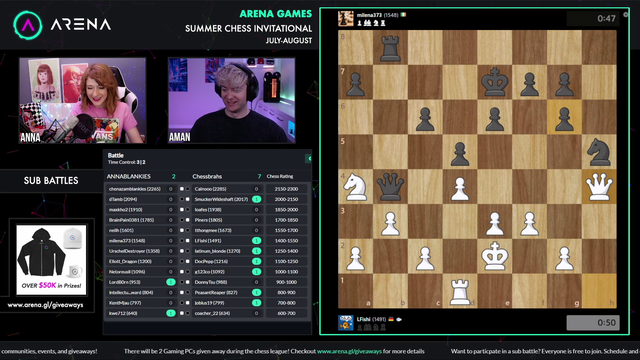Select the black queen on b4
This screenshot has width=640, height=360.
[390, 187]
